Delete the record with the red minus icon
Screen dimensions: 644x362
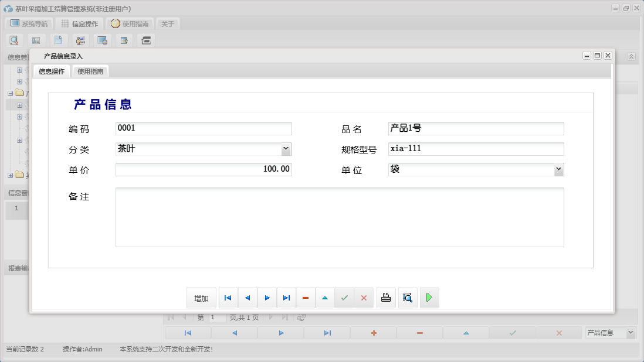(305, 298)
